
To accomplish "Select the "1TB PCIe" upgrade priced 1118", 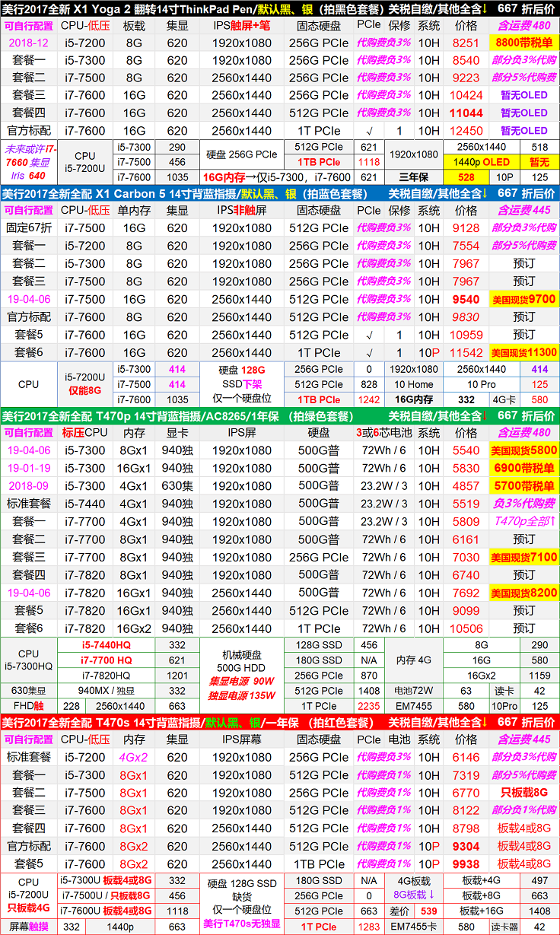I will pos(318,162).
